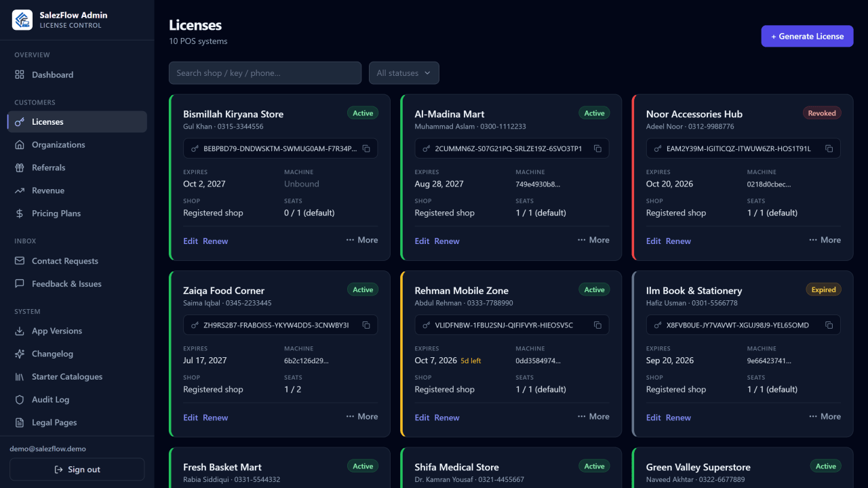Click the Contact Requests envelope icon
This screenshot has height=488, width=868.
click(x=20, y=261)
